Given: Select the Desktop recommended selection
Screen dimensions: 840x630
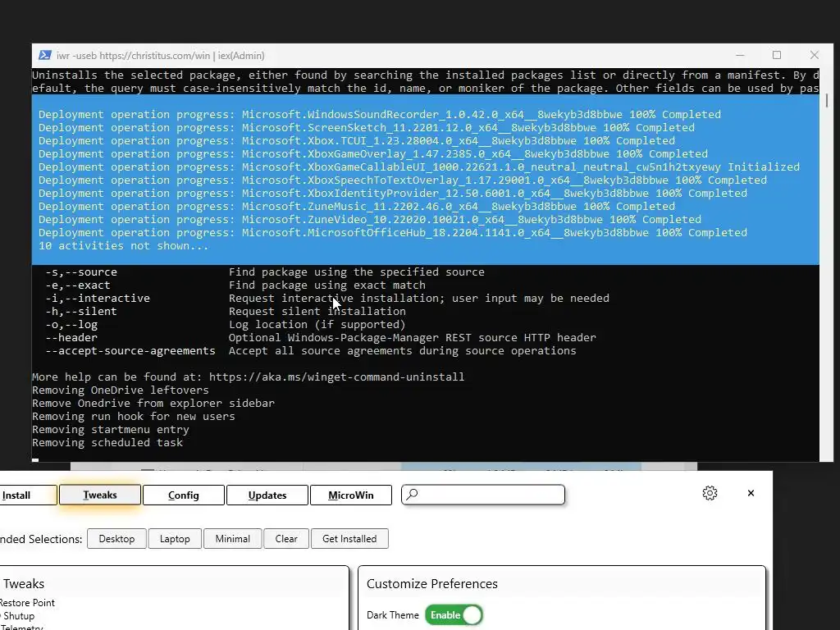Looking at the screenshot, I should tap(116, 538).
